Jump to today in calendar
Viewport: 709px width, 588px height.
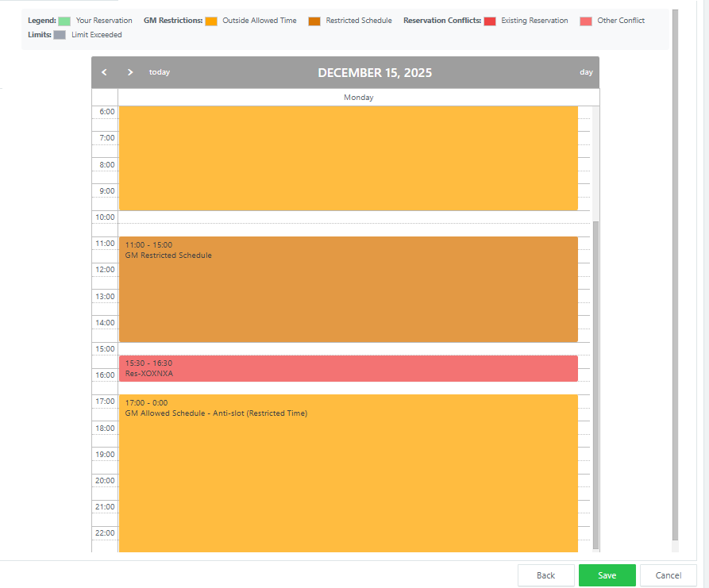(160, 72)
